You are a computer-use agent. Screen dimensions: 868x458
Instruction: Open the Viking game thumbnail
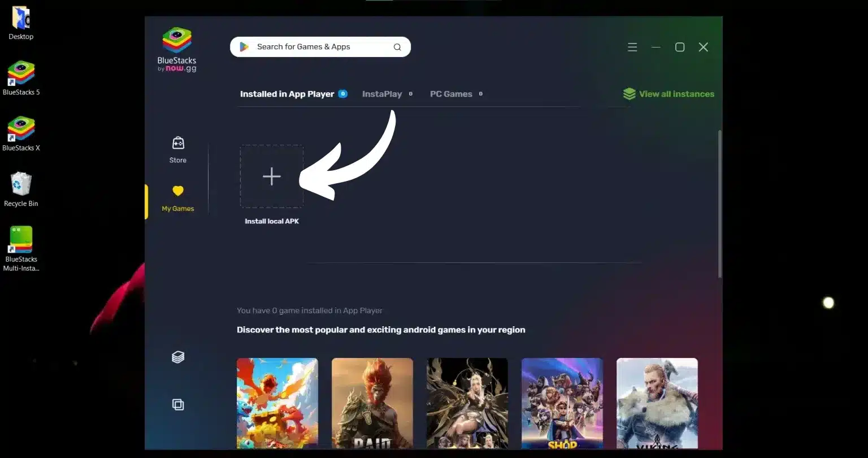(x=657, y=404)
